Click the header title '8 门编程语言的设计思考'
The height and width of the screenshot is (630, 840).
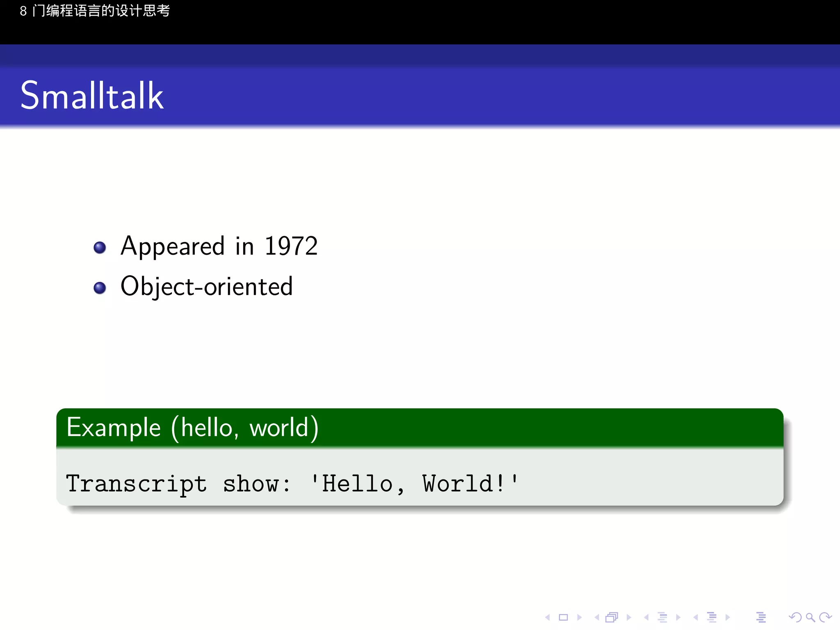click(95, 11)
